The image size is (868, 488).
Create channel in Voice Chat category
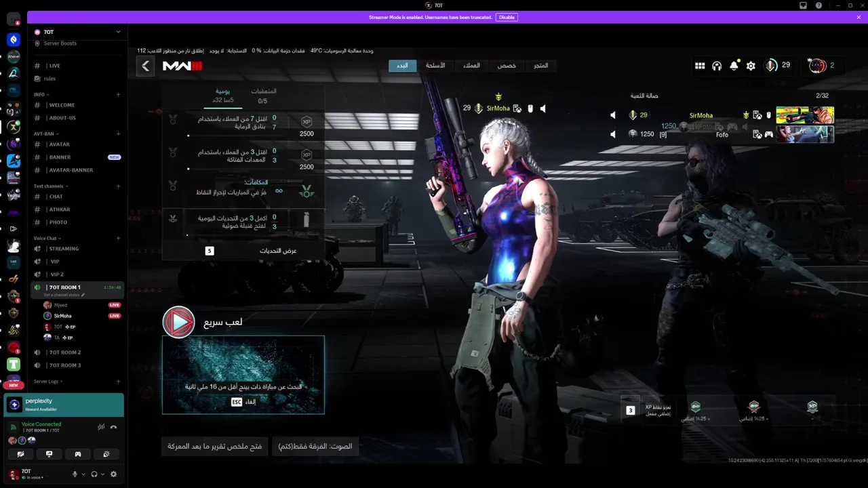119,238
